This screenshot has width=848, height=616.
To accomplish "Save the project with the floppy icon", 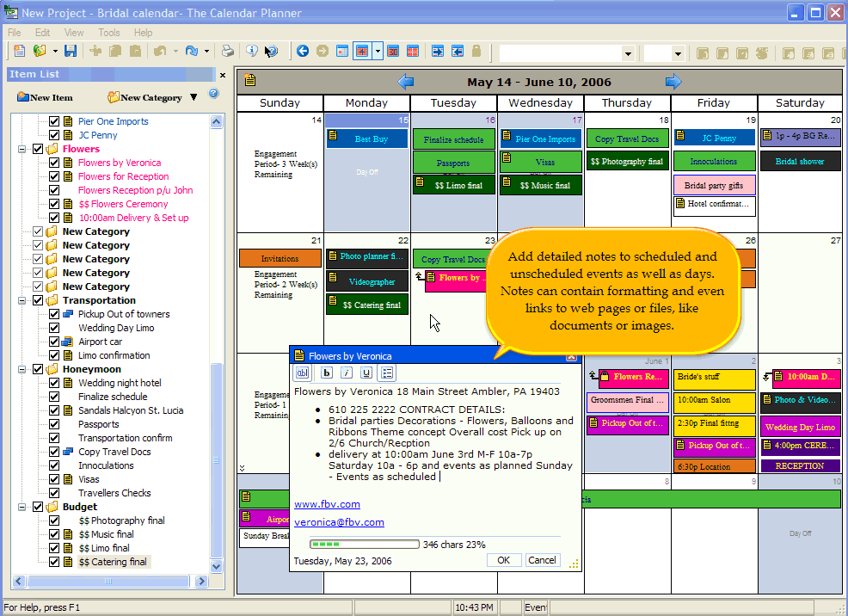I will point(71,52).
